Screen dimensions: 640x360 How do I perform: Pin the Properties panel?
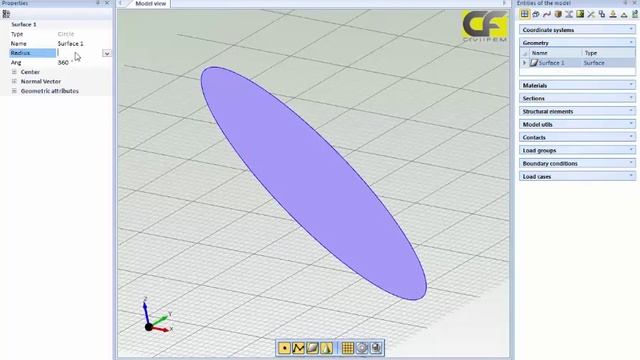click(x=98, y=3)
